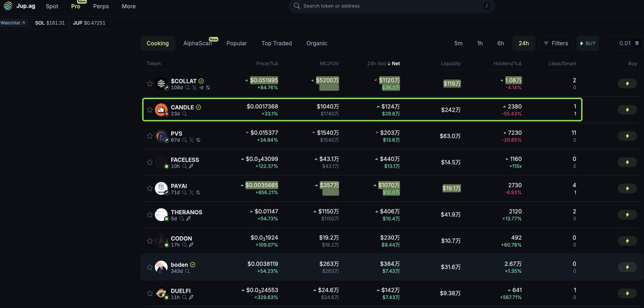Click the feather icon in the THERANOS row

(188, 218)
